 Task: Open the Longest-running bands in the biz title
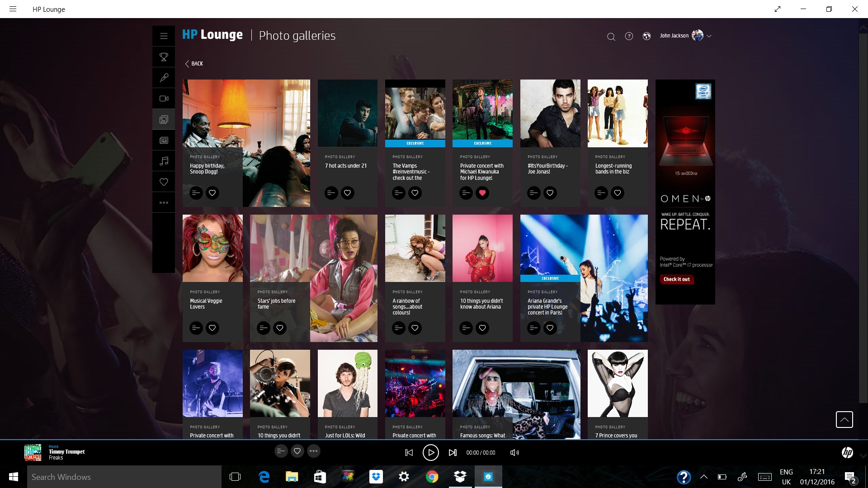point(613,169)
